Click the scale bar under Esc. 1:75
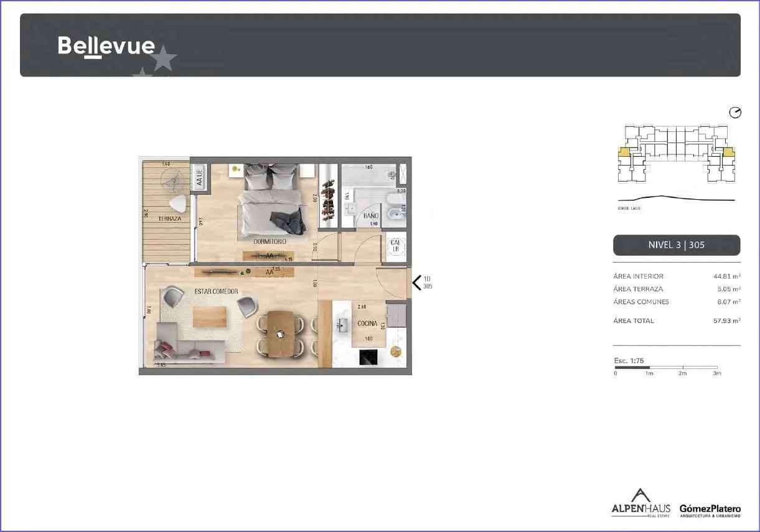 tap(666, 368)
